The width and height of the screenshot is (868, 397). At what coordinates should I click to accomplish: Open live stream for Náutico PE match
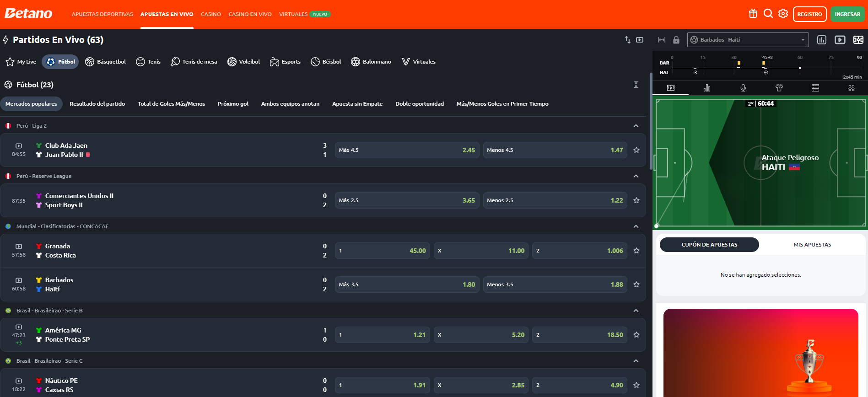pyautogui.click(x=19, y=381)
